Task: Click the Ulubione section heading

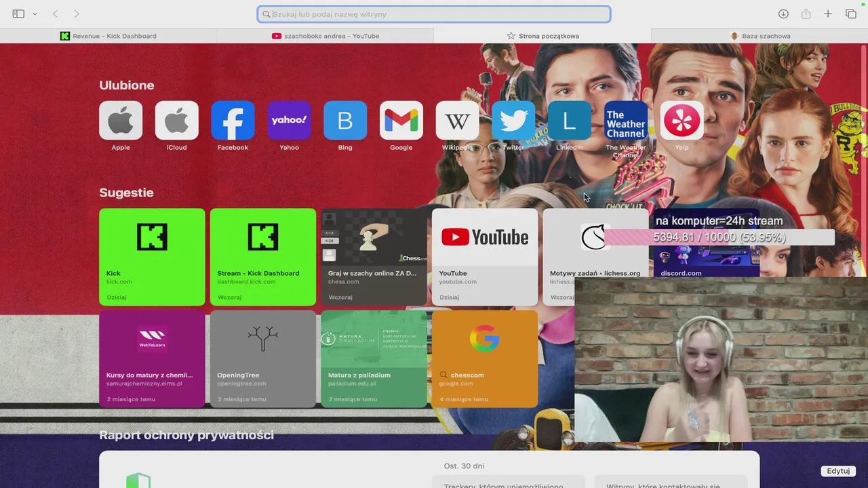Action: pyautogui.click(x=127, y=85)
